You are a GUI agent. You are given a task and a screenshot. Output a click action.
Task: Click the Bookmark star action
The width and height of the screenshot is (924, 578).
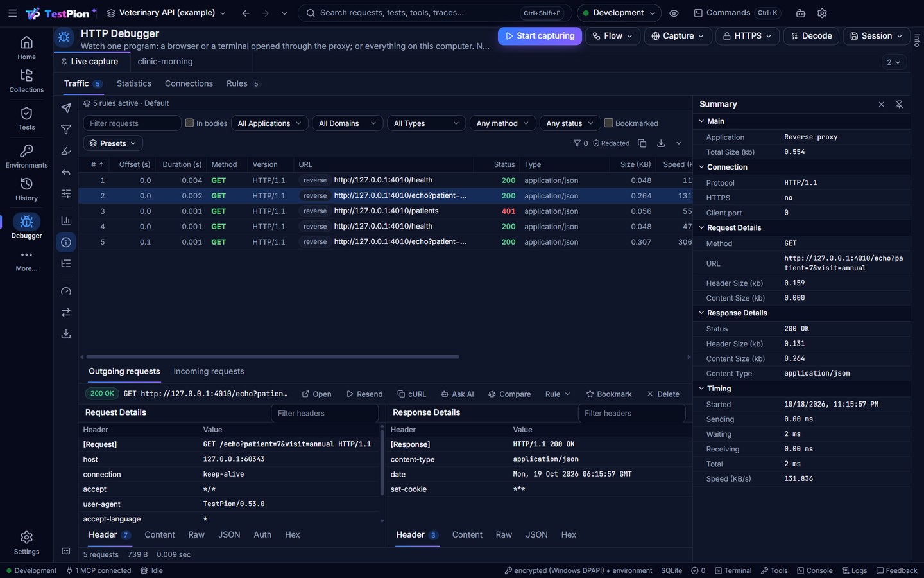609,394
